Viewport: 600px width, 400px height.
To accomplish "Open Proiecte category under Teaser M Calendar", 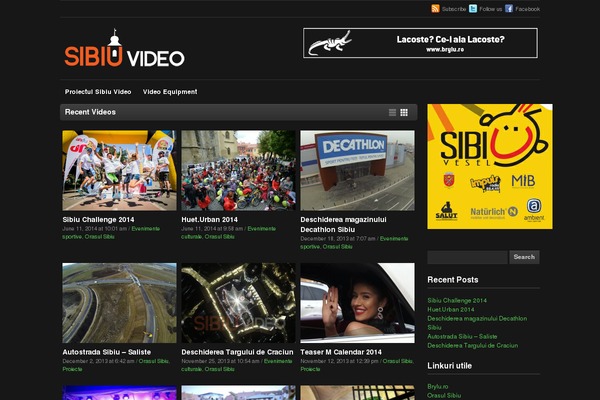I will pyautogui.click(x=310, y=369).
